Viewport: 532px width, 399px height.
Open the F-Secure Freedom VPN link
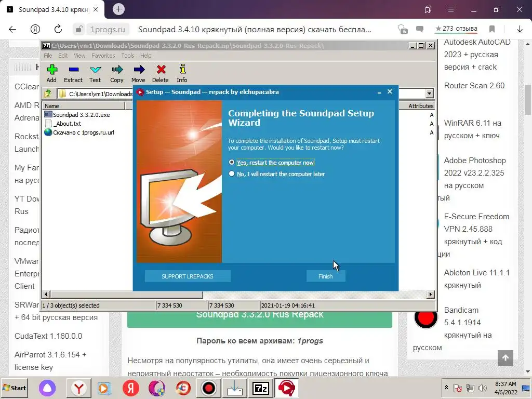476,229
